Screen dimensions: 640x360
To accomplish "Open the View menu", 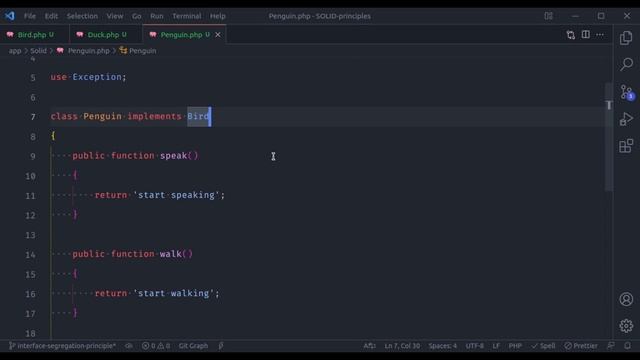I will coord(115,16).
